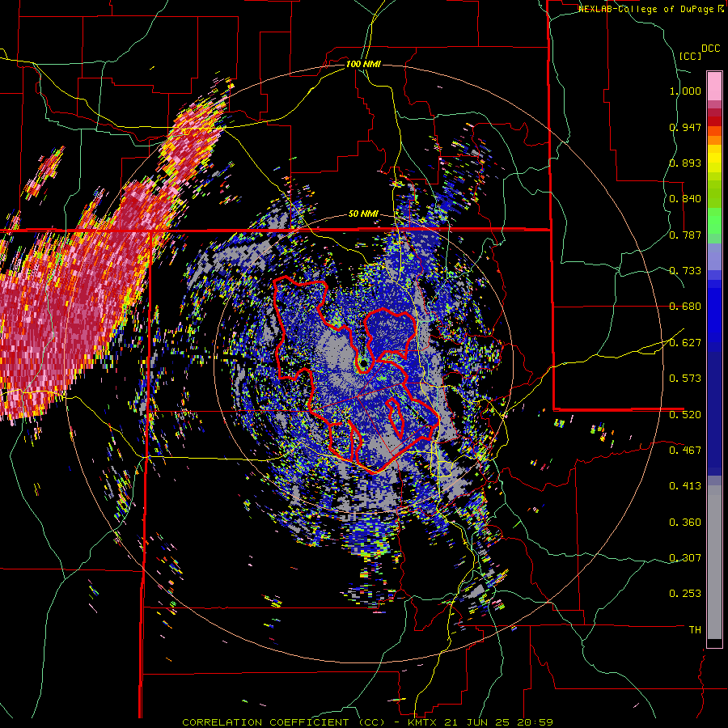Select the 0.307 legend value

(x=685, y=557)
